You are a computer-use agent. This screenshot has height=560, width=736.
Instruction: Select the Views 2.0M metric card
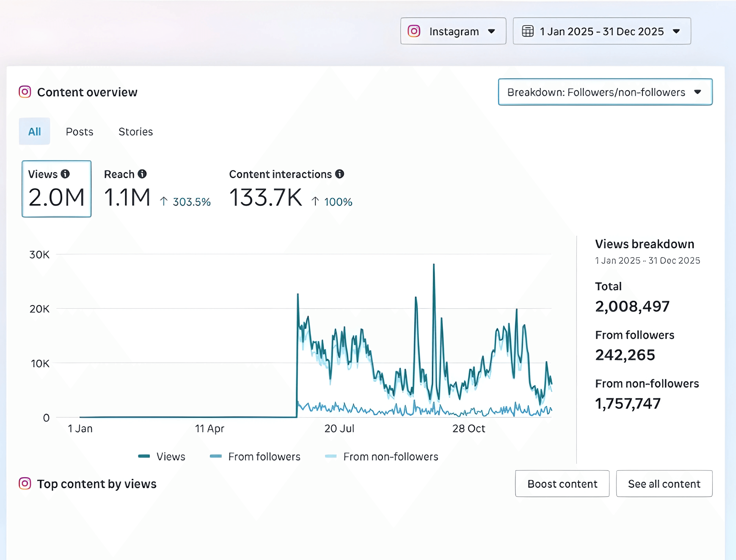[56, 189]
